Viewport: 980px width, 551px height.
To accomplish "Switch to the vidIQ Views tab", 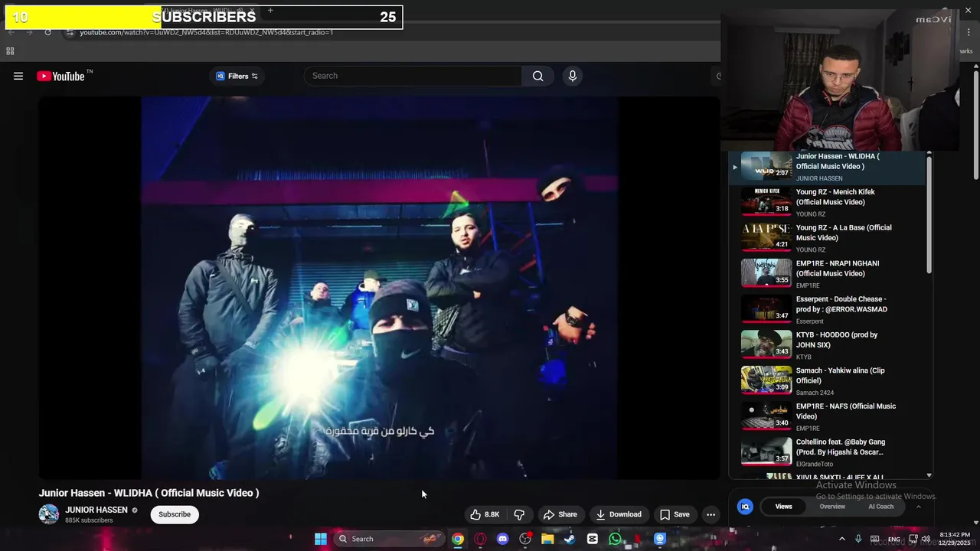I will [x=783, y=507].
